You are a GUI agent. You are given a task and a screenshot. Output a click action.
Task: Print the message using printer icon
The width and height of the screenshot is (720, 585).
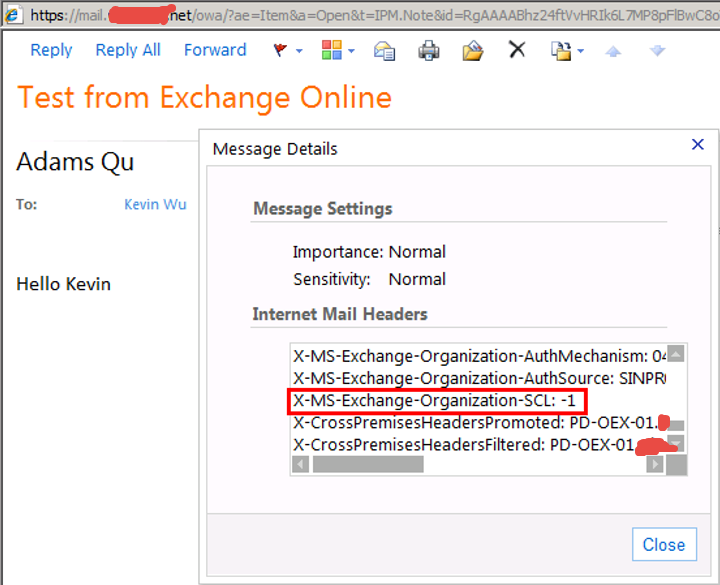pyautogui.click(x=428, y=50)
